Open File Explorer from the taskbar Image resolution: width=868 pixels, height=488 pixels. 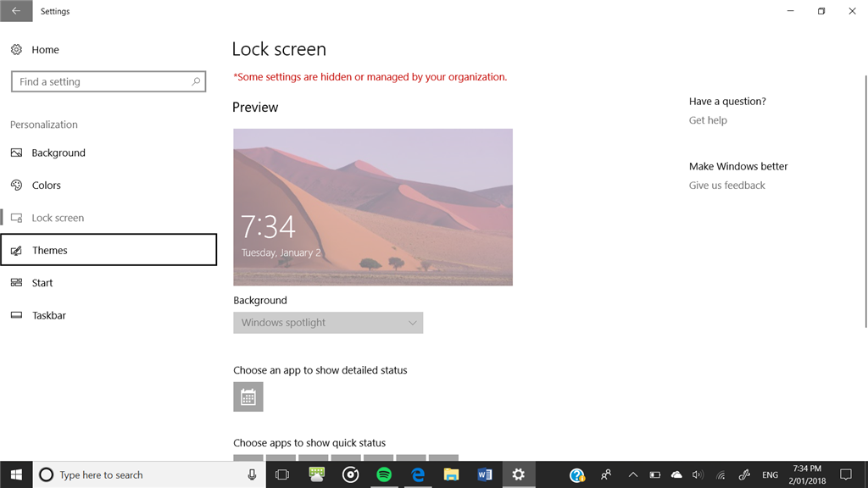point(451,474)
